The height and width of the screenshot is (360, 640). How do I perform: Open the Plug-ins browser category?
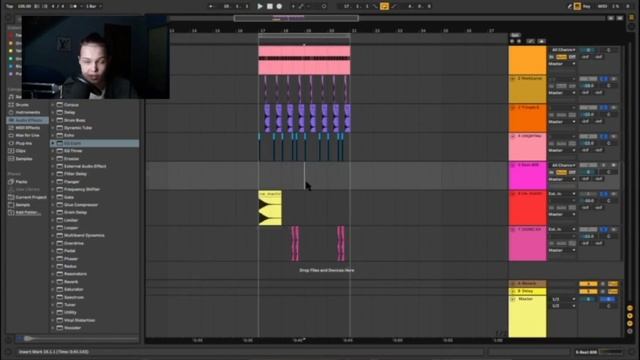[x=23, y=143]
